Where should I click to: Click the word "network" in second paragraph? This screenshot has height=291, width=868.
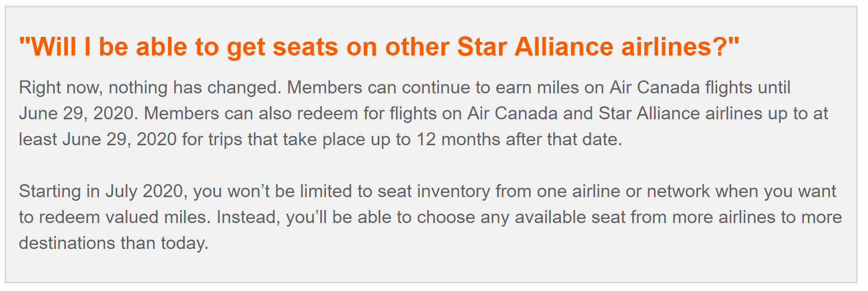[678, 191]
